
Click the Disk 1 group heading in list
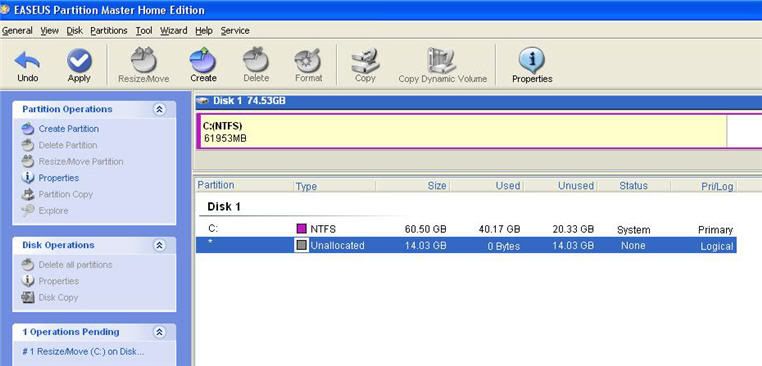224,207
